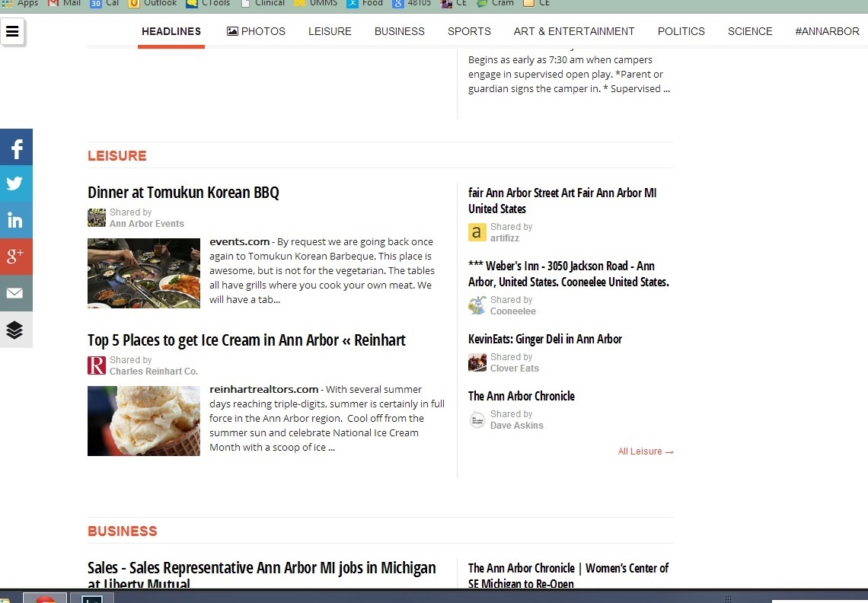Share on Google Plus icon
868x603 pixels.
[16, 257]
